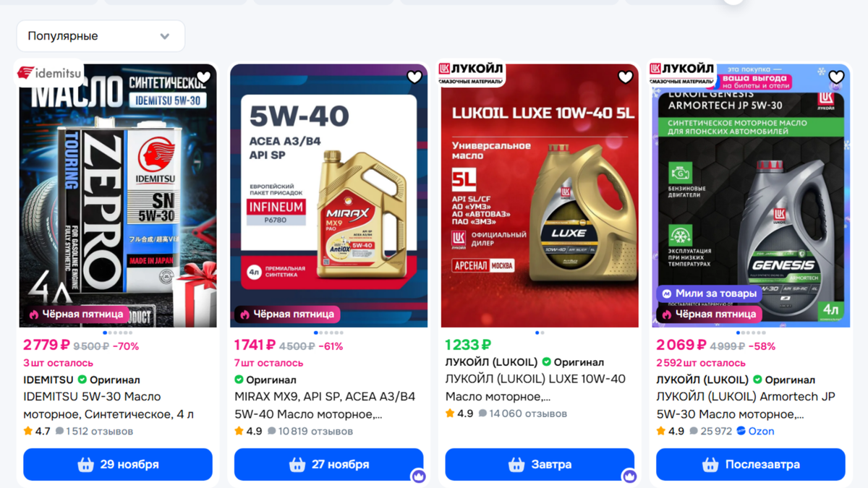Add IDEMITSU Zepro oil to favorites heart

point(203,77)
